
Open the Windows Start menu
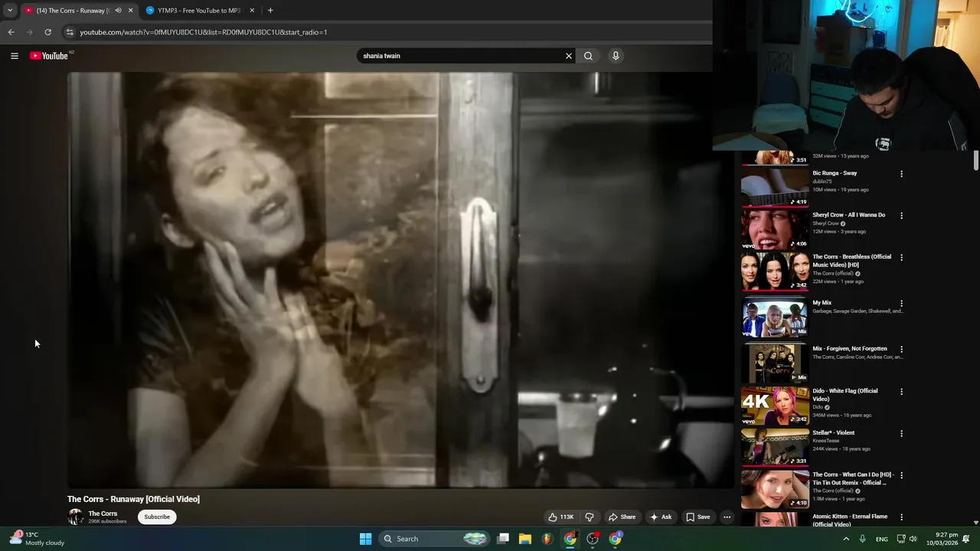pos(365,539)
